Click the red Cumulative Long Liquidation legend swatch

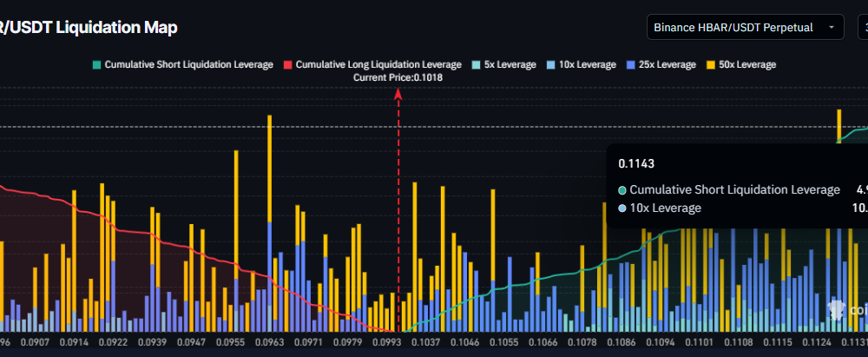[x=288, y=65]
